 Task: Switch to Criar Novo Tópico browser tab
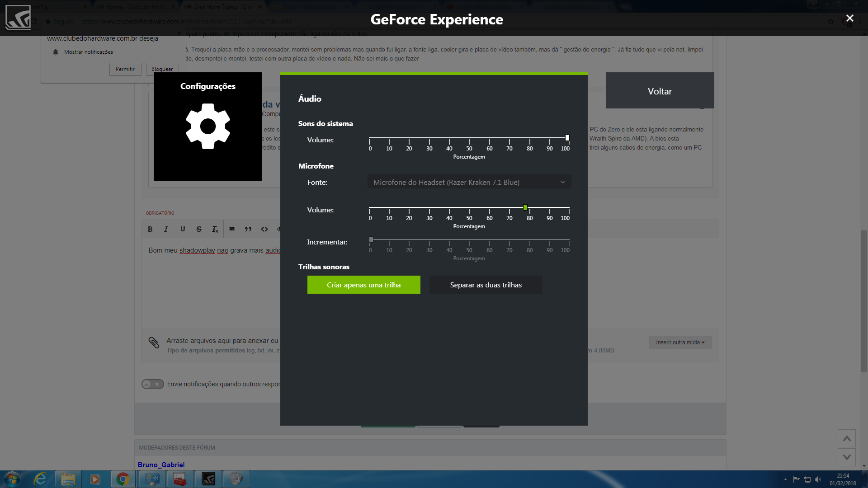click(x=223, y=7)
